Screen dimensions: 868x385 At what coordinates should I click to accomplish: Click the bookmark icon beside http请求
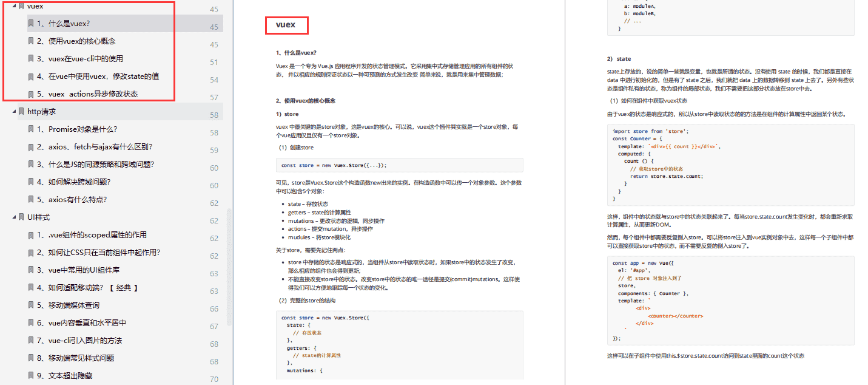point(22,112)
